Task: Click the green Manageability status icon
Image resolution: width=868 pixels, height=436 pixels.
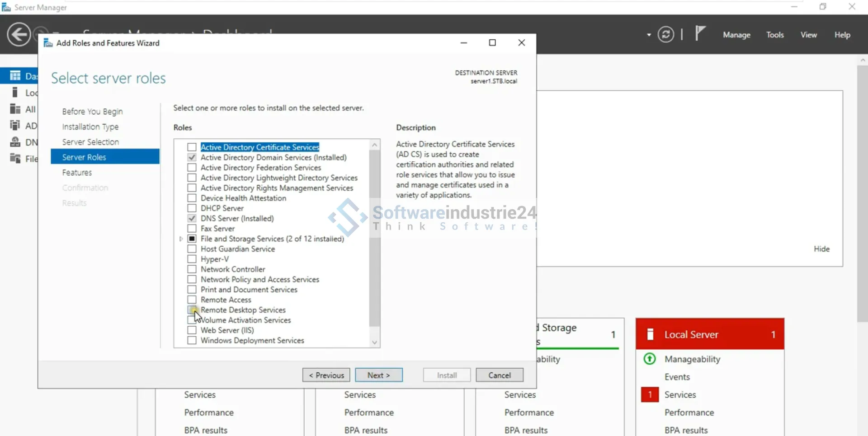Action: (x=650, y=359)
